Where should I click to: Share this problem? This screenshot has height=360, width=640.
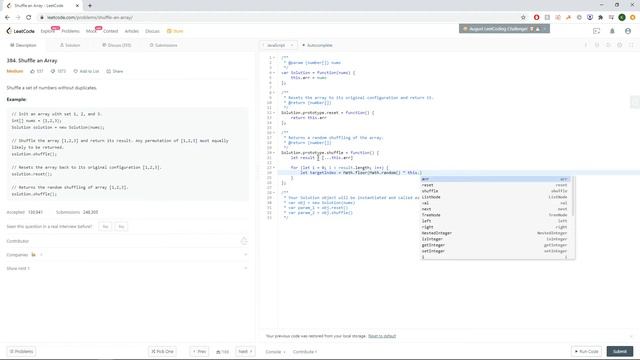115,71
